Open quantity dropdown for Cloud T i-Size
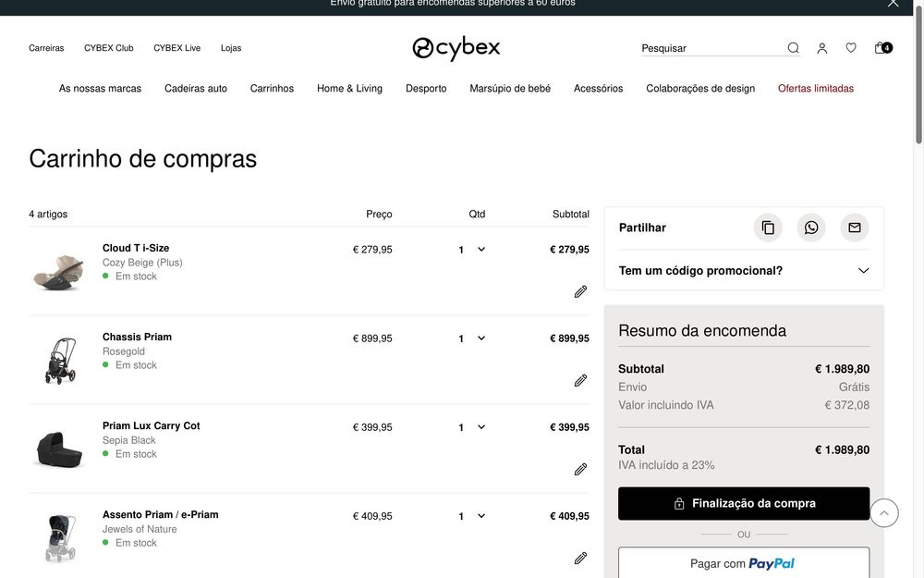The image size is (924, 578). coord(471,250)
